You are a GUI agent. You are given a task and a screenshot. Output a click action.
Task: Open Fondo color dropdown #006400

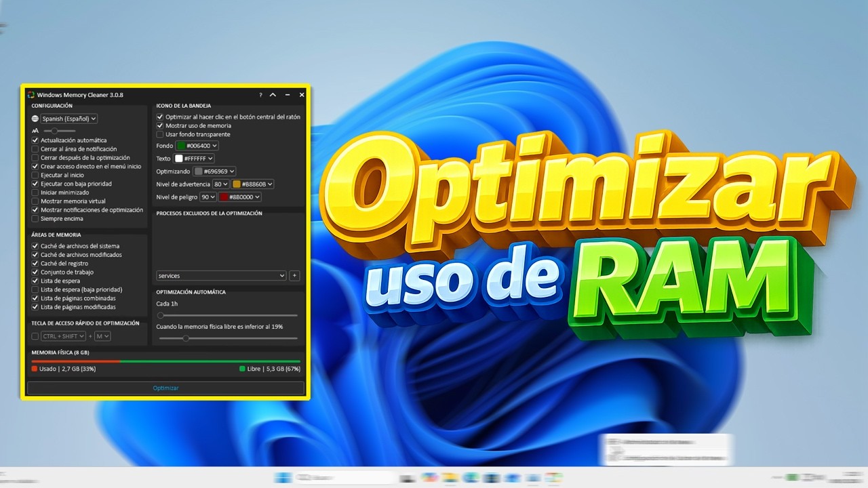coord(197,146)
